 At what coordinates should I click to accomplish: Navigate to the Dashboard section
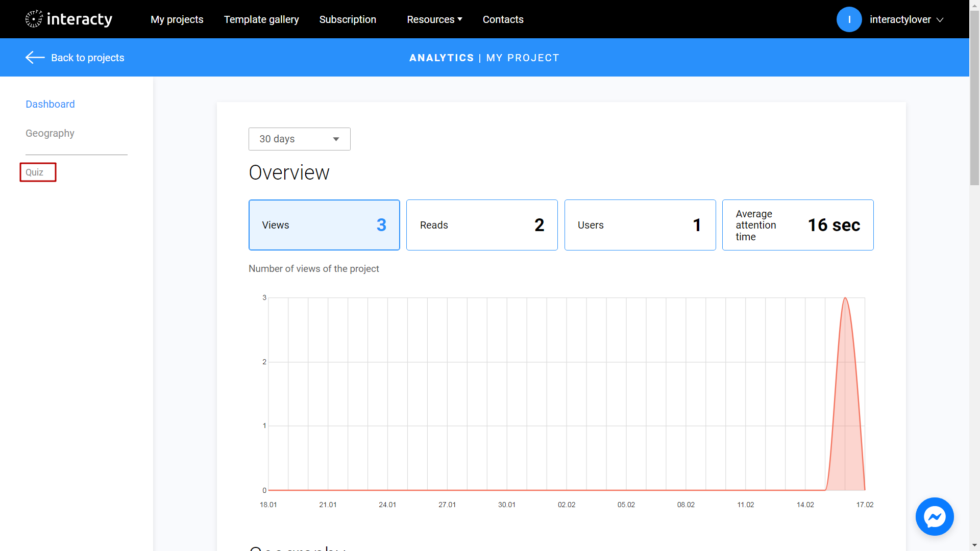click(50, 104)
